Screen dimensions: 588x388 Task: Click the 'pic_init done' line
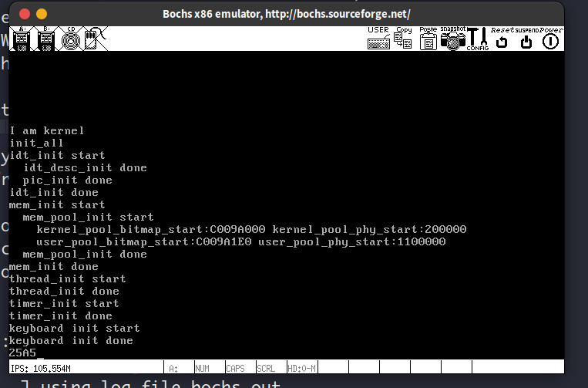[68, 181]
